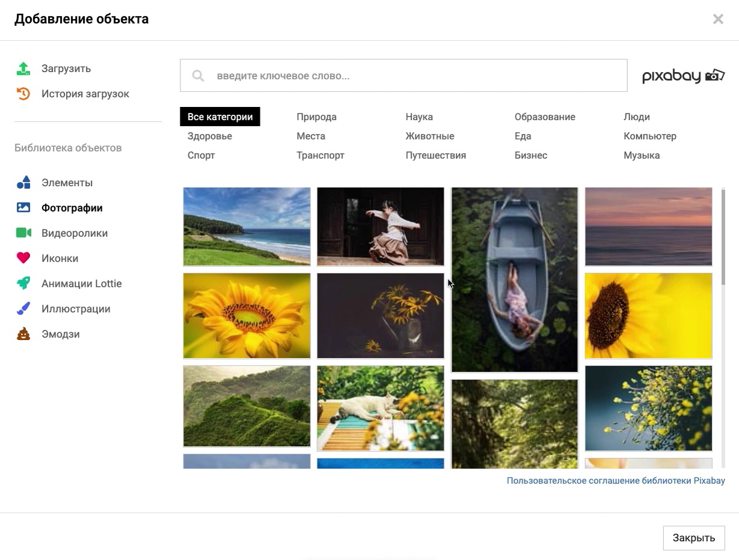Click the Videos camera icon

tap(23, 233)
